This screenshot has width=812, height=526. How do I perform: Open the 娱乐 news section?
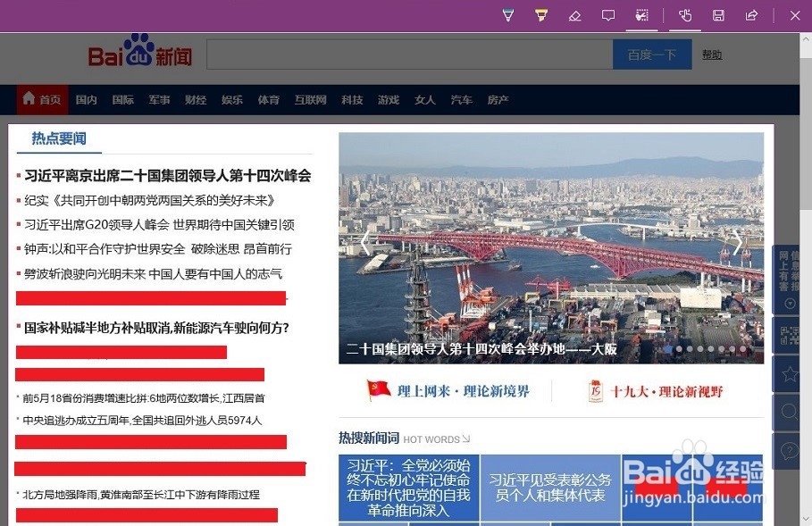click(231, 99)
